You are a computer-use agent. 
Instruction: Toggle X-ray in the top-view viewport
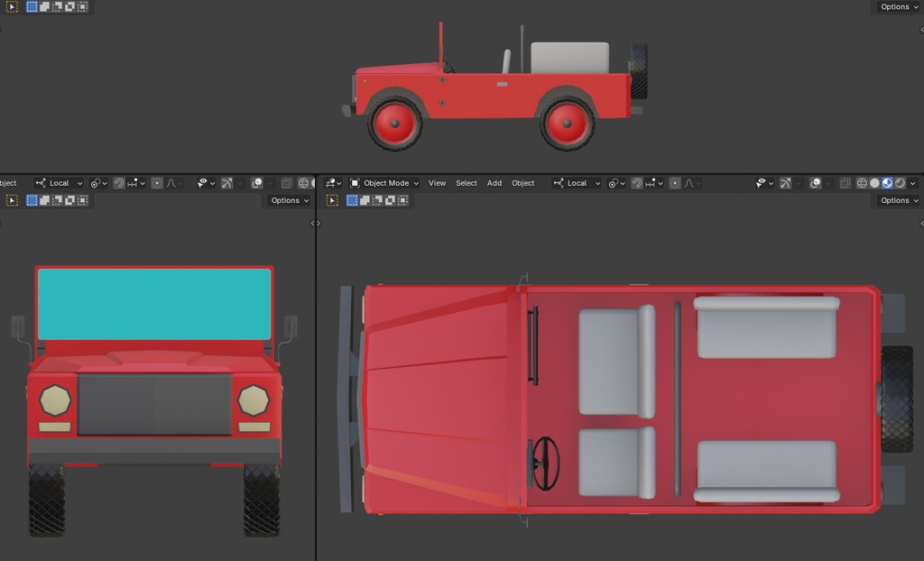tap(845, 183)
